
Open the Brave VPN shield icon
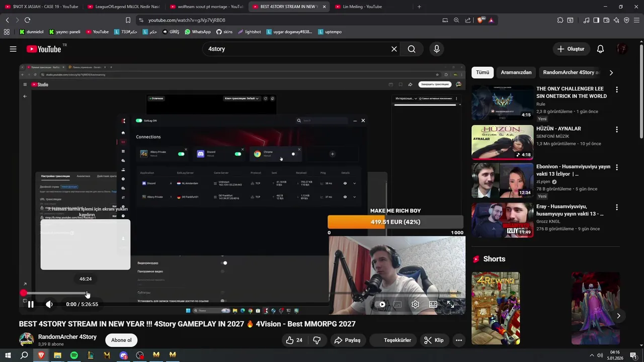(x=626, y=20)
